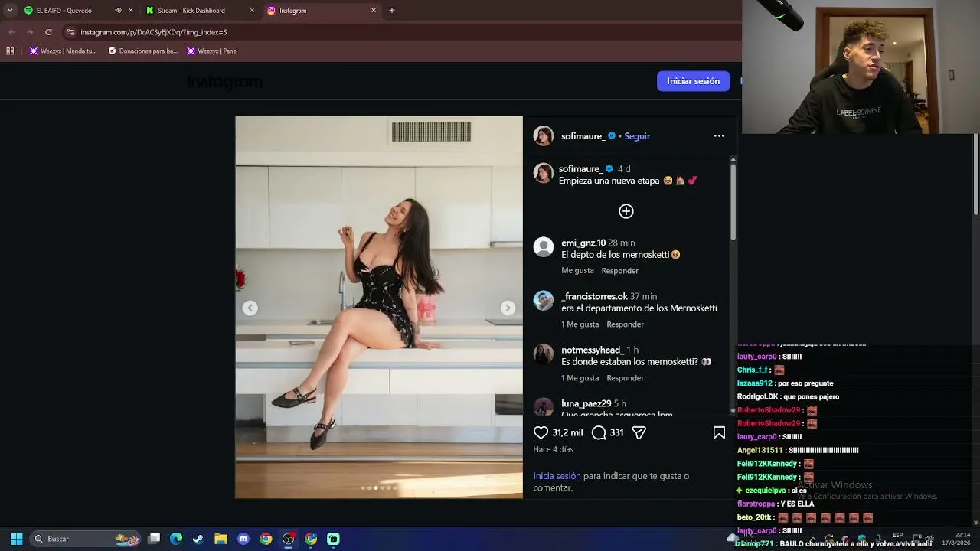Click the post photo of the kitchen
The image size is (980, 551).
tap(379, 308)
